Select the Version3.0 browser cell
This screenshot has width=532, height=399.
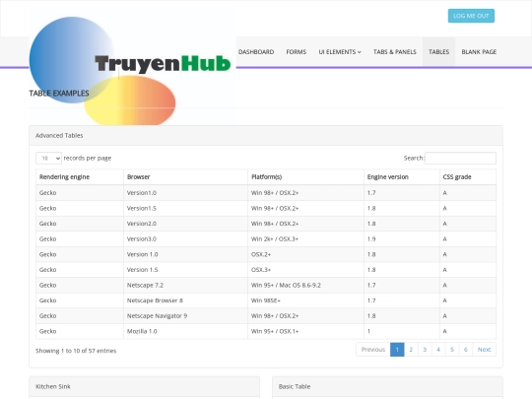(x=185, y=238)
